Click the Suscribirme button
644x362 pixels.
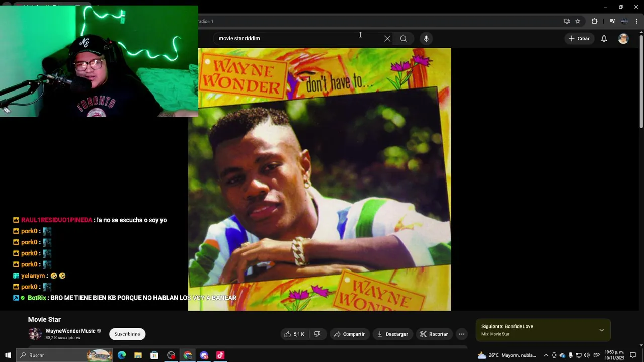(x=127, y=334)
